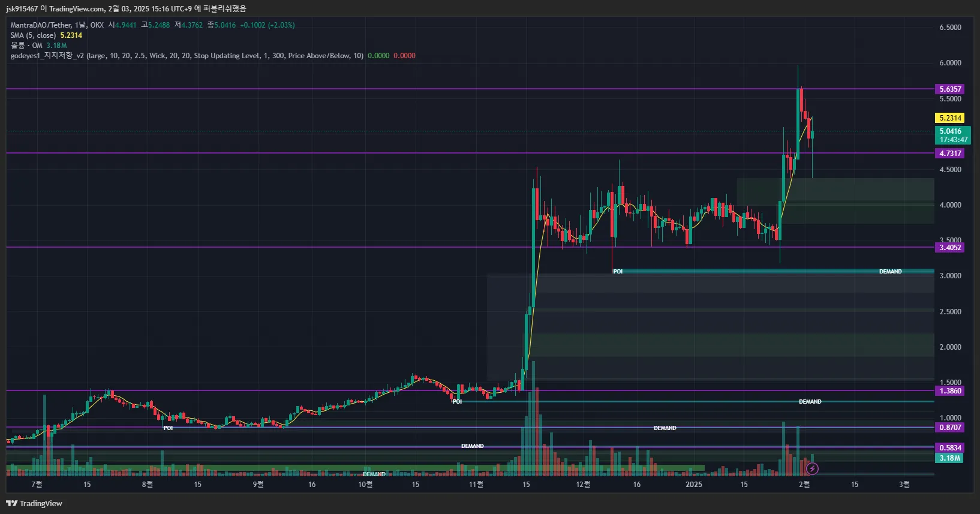This screenshot has width=980, height=514.
Task: Click the green 0.0000 godeyes indicator value
Action: (x=378, y=56)
